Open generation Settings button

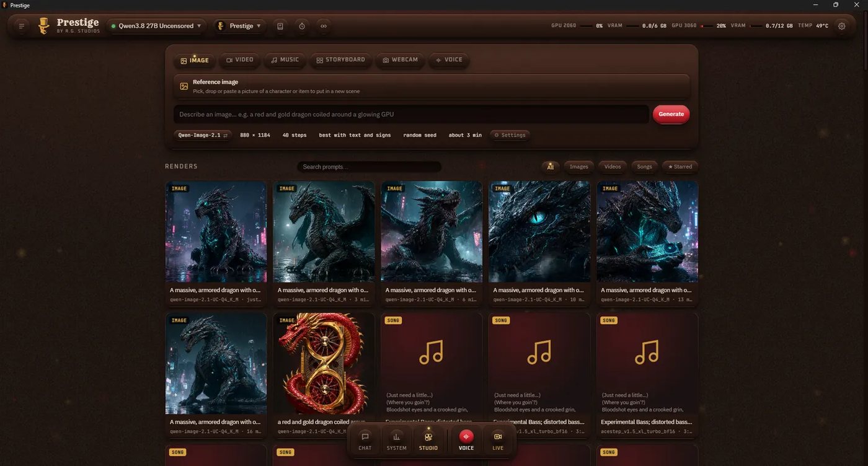[510, 135]
